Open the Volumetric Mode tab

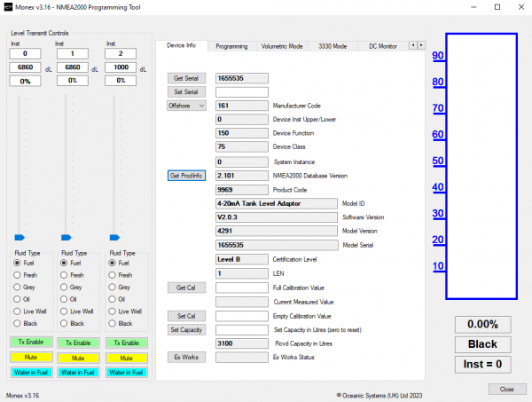coord(282,46)
